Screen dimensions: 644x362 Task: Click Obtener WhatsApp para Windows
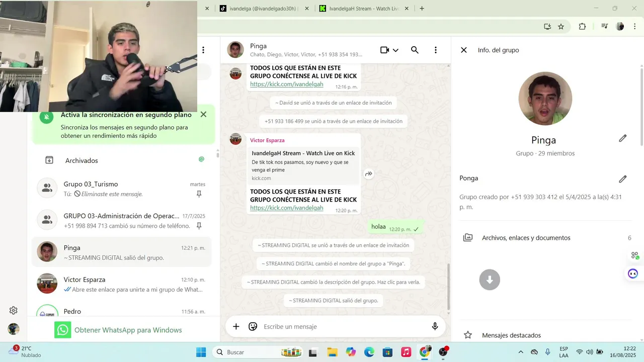pyautogui.click(x=118, y=330)
